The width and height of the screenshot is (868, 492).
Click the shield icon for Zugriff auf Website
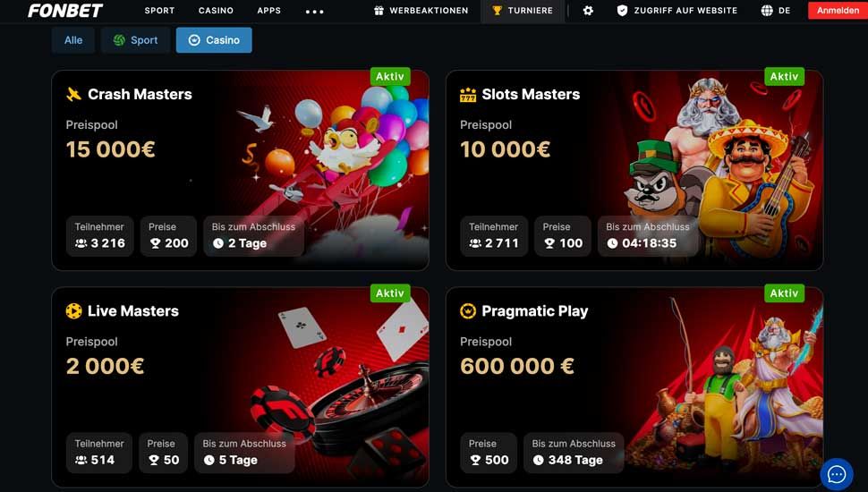(622, 11)
